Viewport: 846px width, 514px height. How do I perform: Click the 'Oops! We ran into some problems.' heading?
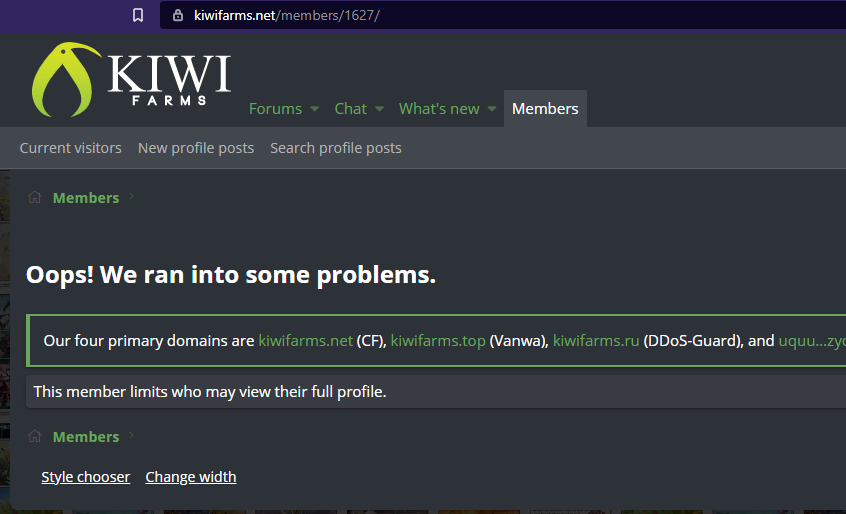pos(231,275)
